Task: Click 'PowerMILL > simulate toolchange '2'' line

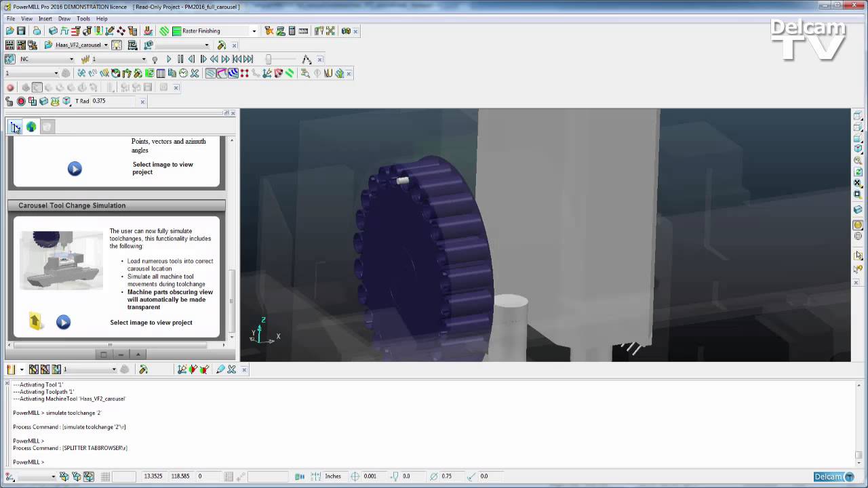Action: click(57, 413)
